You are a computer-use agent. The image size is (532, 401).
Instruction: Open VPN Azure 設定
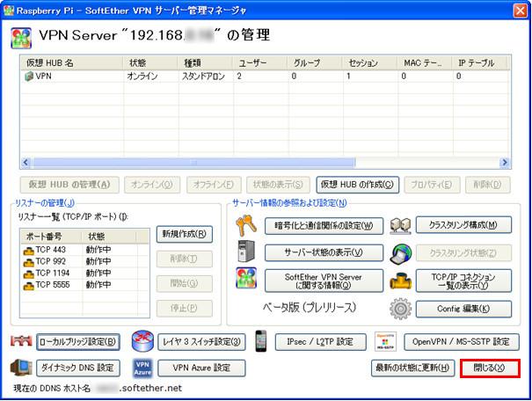click(x=201, y=368)
